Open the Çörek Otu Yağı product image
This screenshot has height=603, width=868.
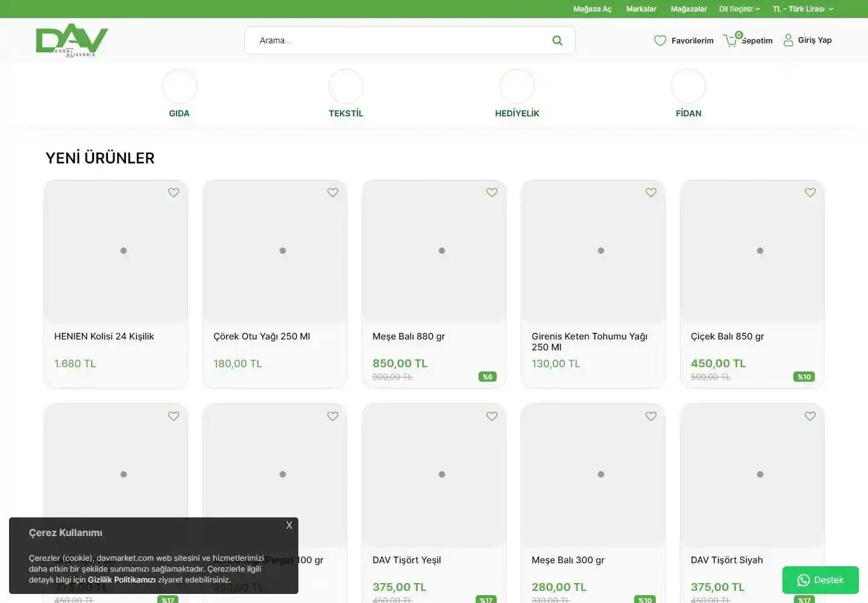point(275,251)
